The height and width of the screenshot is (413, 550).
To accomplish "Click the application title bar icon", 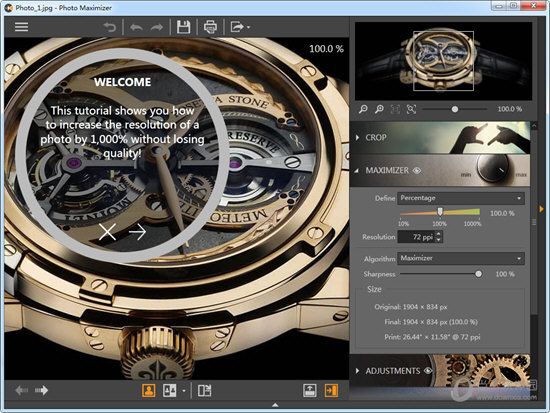I will point(8,8).
